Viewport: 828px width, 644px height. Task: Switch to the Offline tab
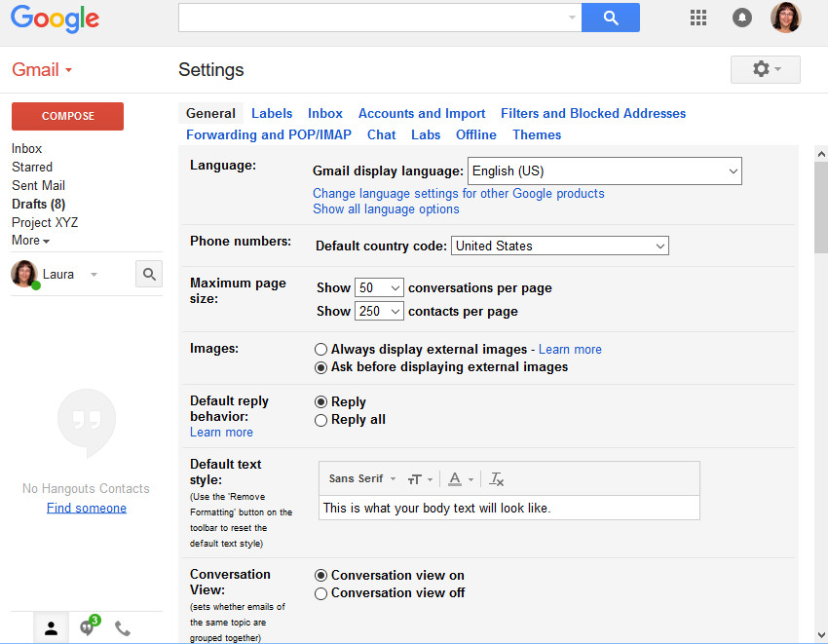[x=475, y=134]
